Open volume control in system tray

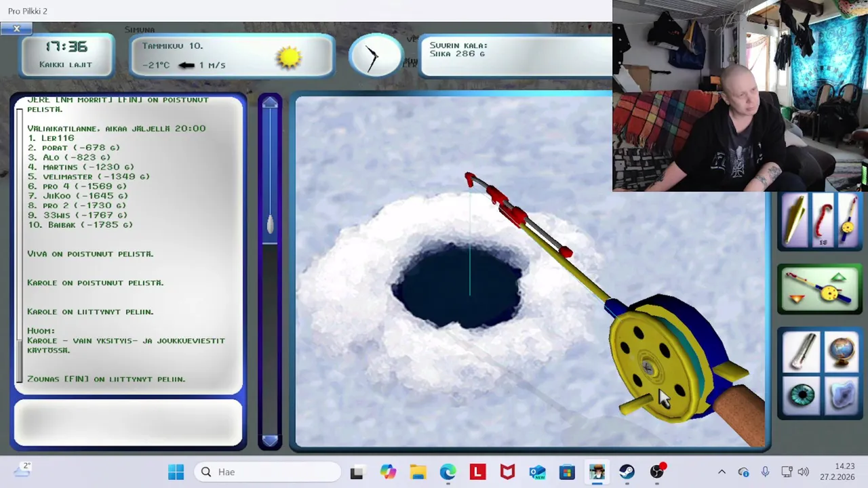[804, 472]
